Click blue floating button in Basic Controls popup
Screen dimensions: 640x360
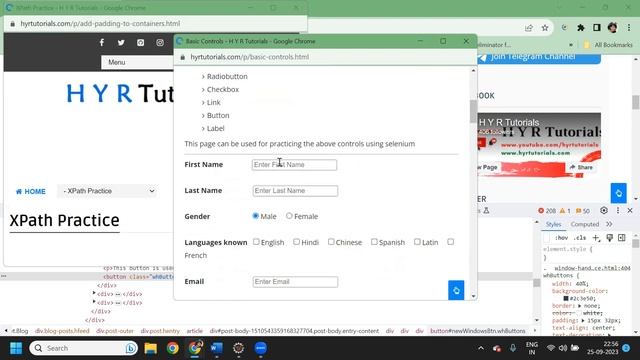(456, 290)
